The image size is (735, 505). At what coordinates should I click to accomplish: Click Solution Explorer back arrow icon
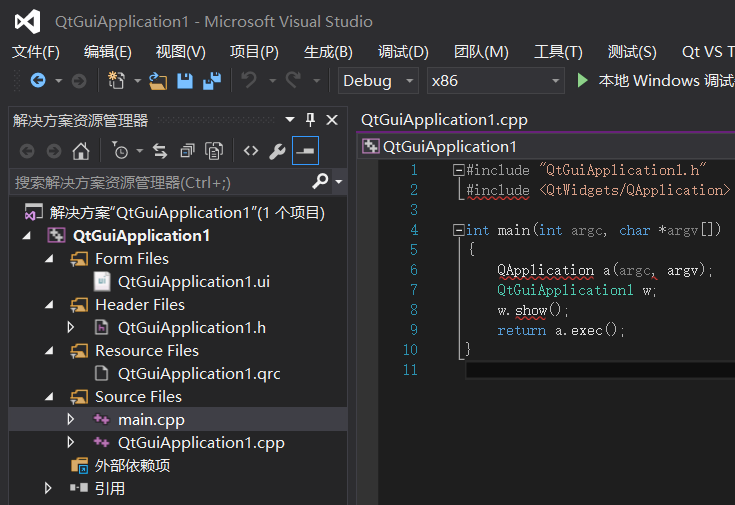click(27, 151)
